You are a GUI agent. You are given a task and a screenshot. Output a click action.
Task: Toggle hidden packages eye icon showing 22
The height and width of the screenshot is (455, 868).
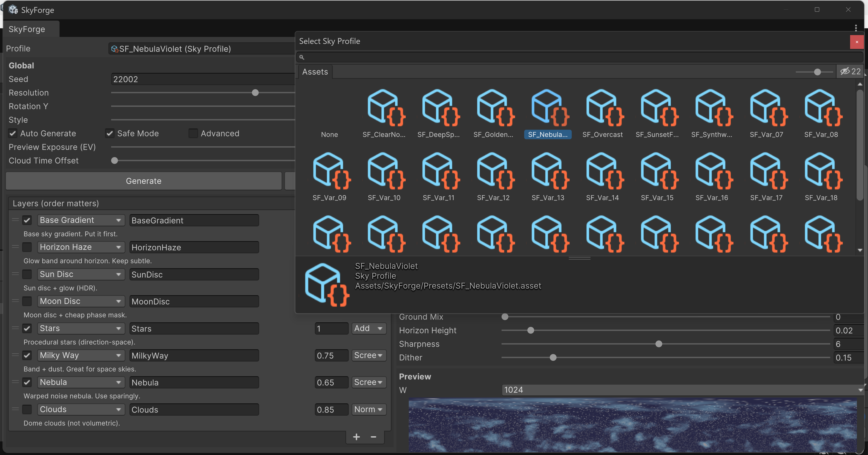(x=850, y=72)
